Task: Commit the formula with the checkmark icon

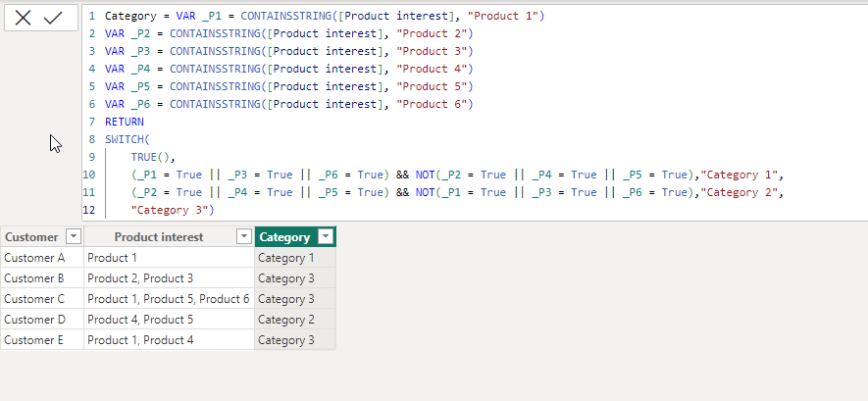Action: [x=53, y=19]
